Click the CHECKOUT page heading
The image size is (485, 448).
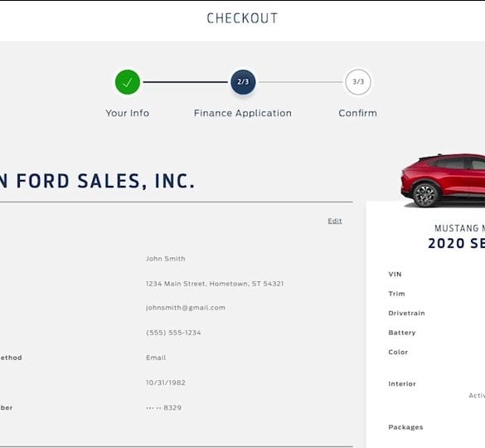242,18
